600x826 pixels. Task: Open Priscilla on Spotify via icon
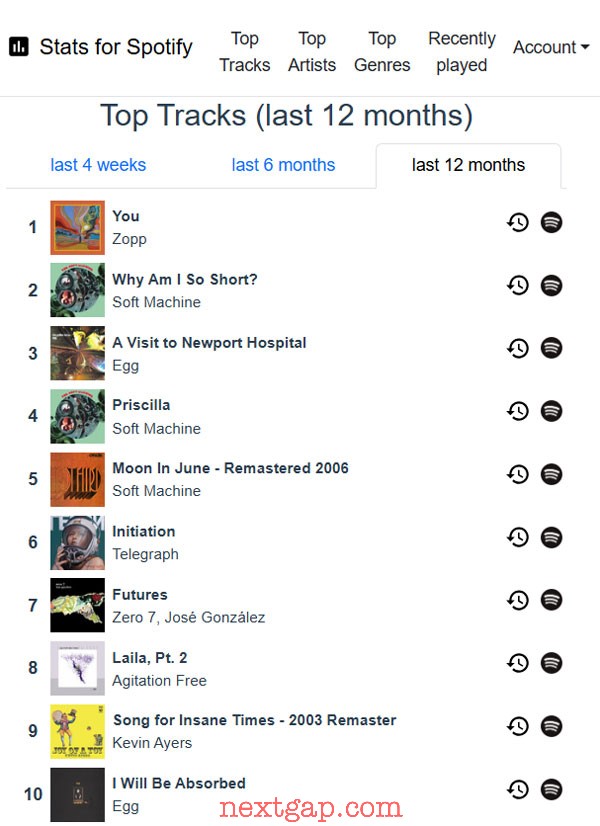click(552, 411)
